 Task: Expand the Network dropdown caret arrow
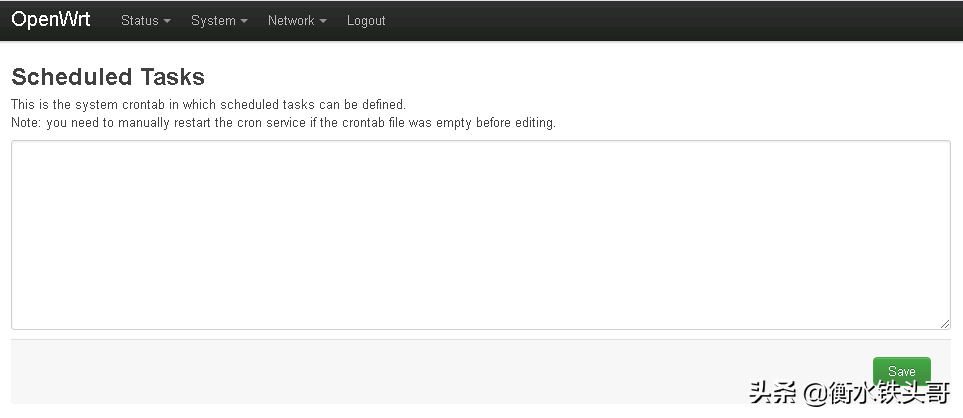pyautogui.click(x=323, y=21)
